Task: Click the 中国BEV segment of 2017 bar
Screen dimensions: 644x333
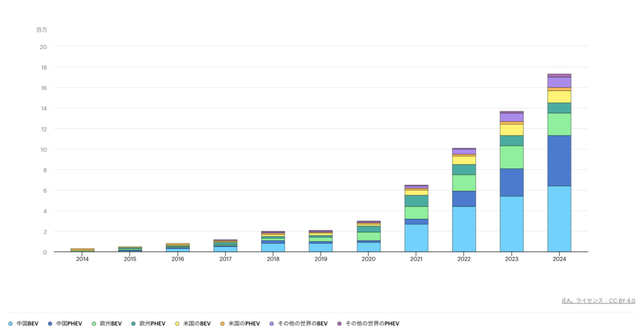Action: [x=226, y=249]
